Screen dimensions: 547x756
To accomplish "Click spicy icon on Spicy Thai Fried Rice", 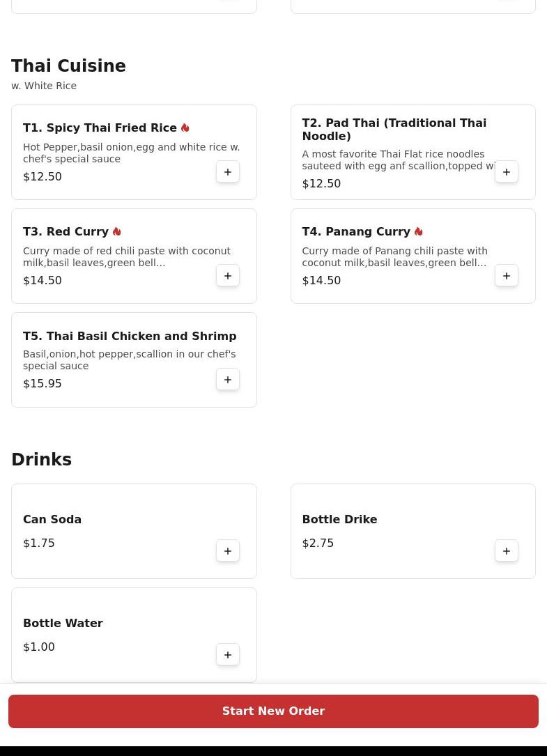I will (185, 128).
